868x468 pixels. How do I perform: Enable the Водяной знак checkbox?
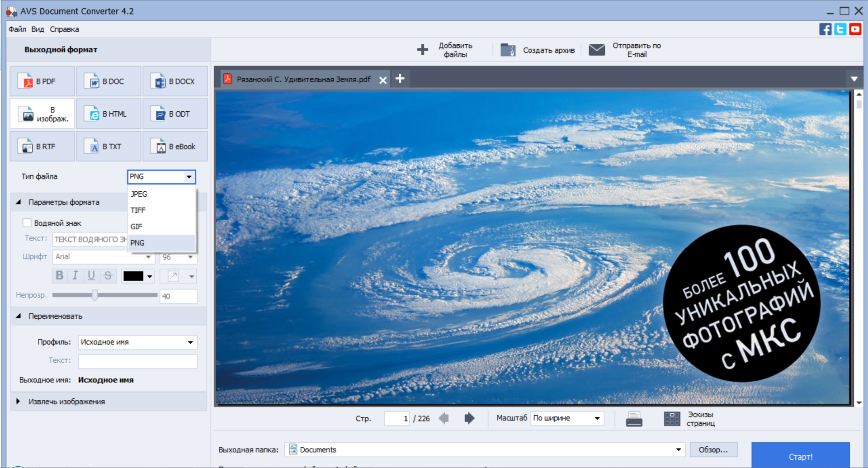[x=27, y=223]
